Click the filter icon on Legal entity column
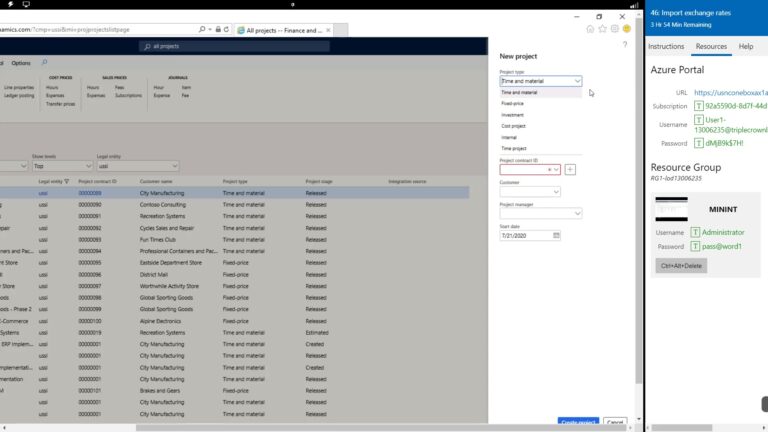The image size is (768, 432). click(x=67, y=182)
